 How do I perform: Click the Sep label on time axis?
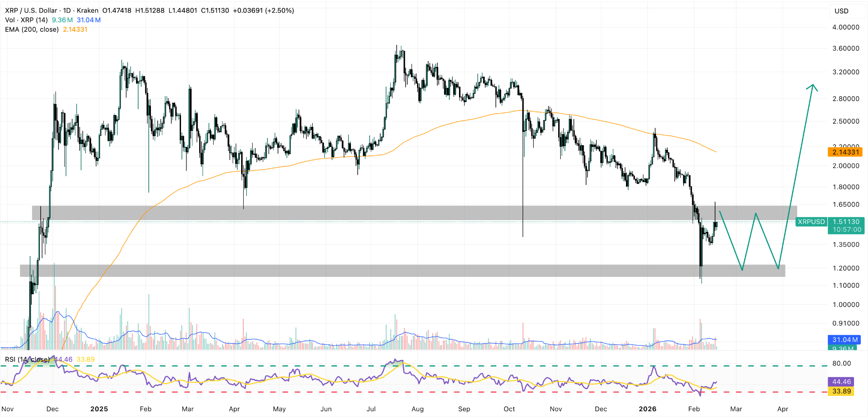(464, 409)
